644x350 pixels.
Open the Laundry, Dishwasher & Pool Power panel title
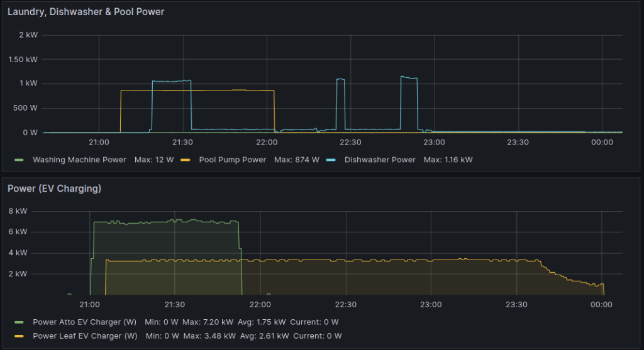pyautogui.click(x=86, y=12)
